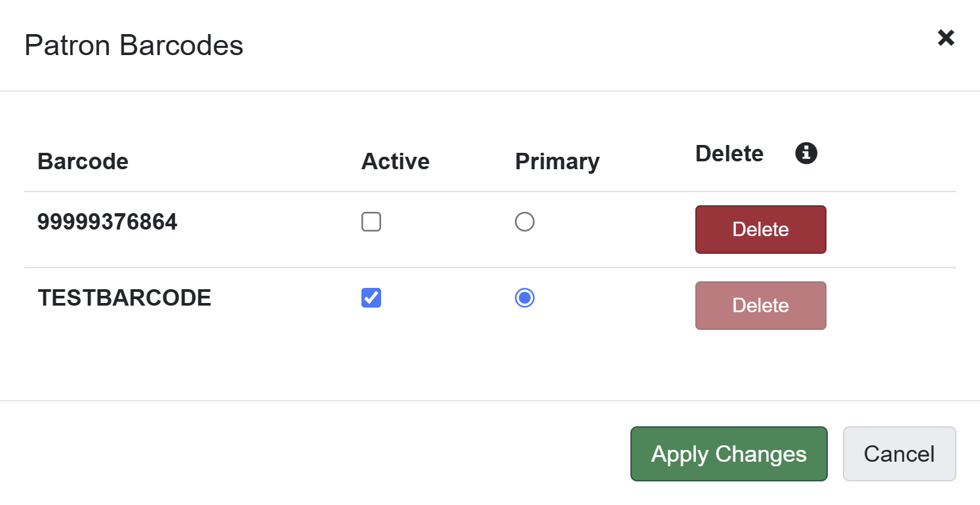The width and height of the screenshot is (980, 505).
Task: Choose the Primary option in the first row
Action: [525, 222]
